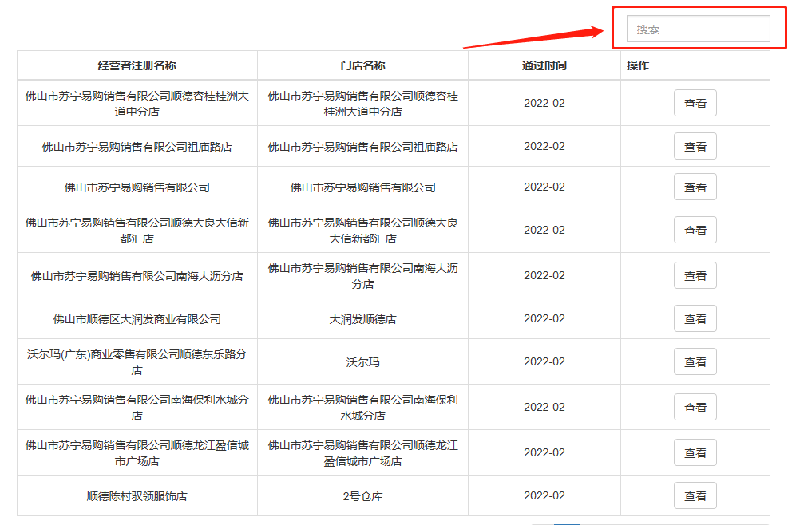Click the 门店名称 column header
Viewport: 800px width, 525px height.
coord(363,65)
